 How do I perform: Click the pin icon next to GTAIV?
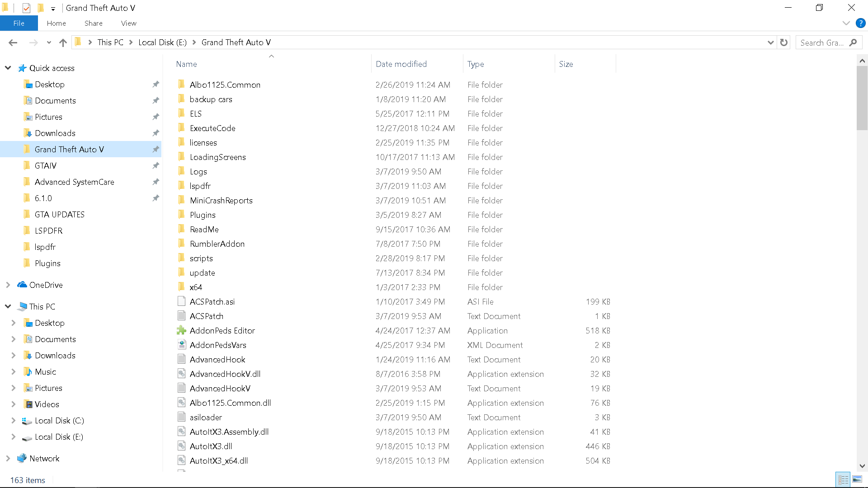156,166
